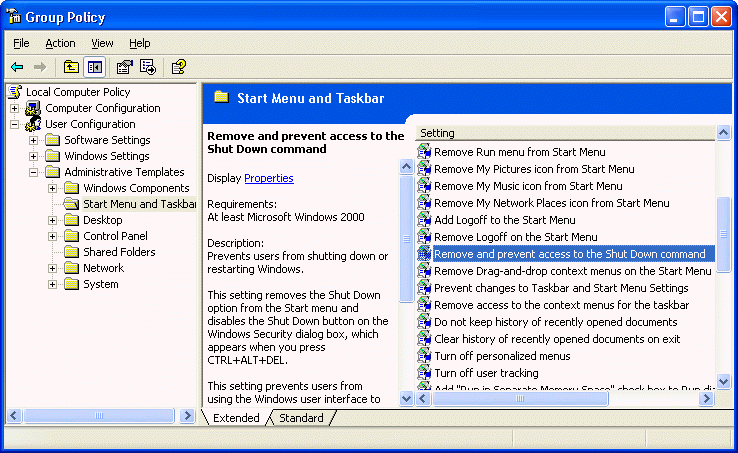Click the Windows Settings folder icon
This screenshot has width=738, height=453.
point(53,156)
